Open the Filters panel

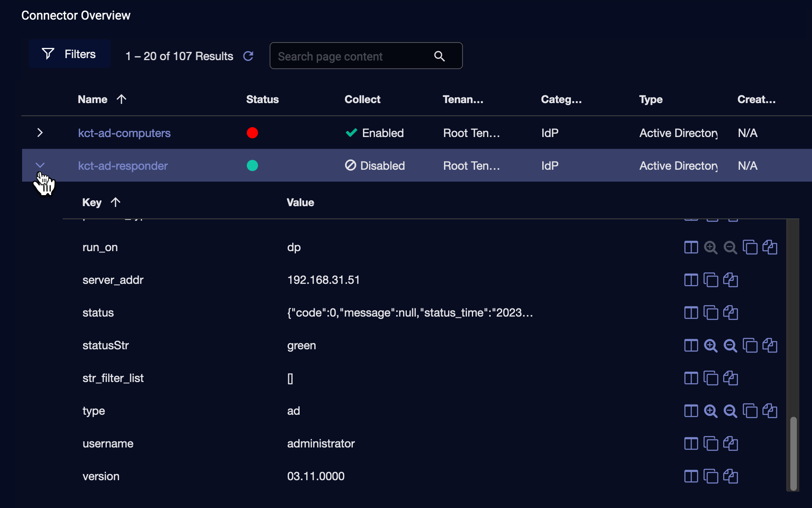click(69, 54)
